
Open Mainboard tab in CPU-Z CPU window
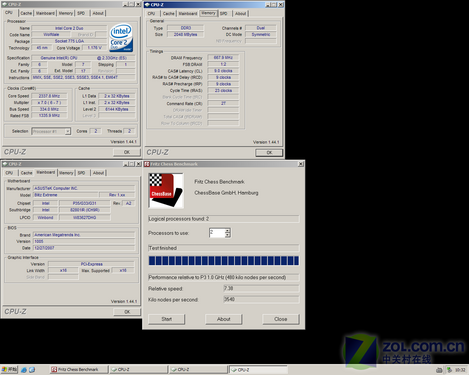45,13
